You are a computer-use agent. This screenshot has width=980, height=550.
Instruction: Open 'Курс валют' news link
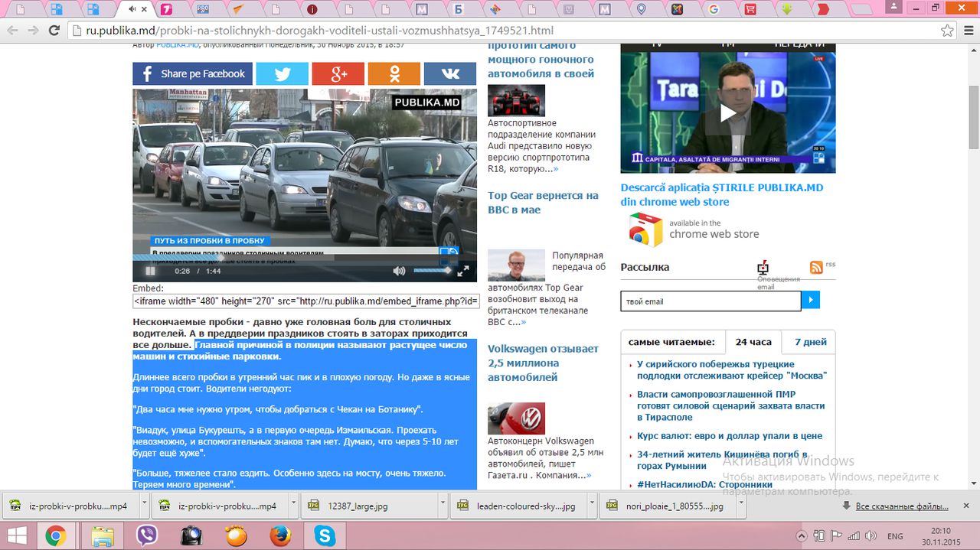730,436
